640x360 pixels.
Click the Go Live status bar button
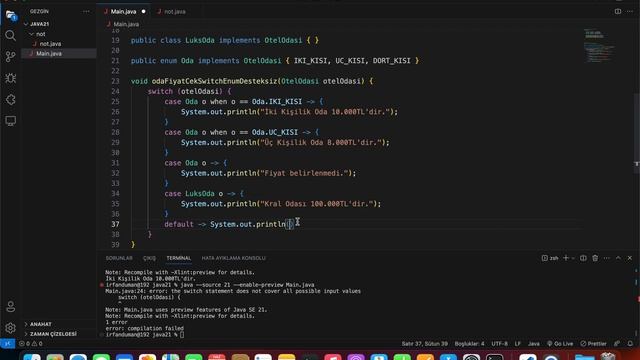[560, 344]
